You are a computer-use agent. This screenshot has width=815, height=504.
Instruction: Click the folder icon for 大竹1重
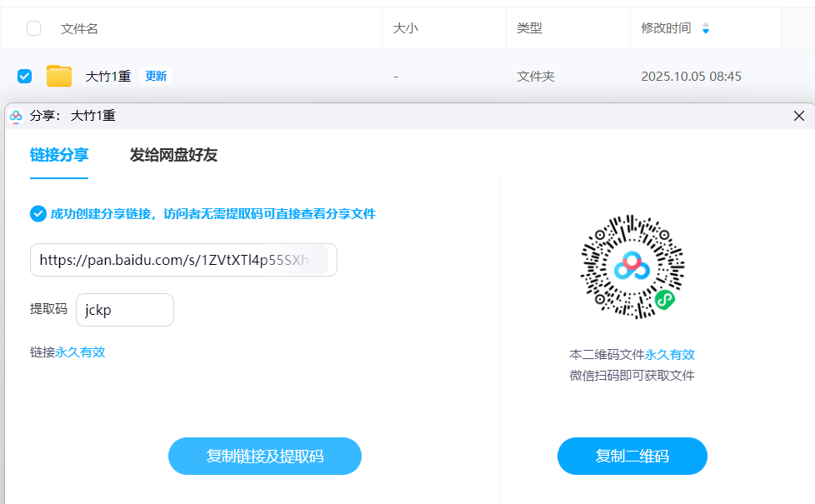point(59,77)
